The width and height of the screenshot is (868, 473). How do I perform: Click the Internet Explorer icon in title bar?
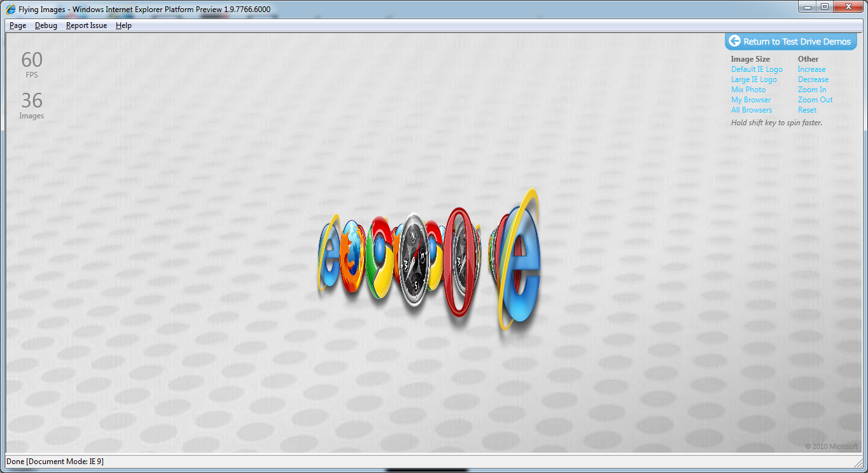click(x=11, y=10)
